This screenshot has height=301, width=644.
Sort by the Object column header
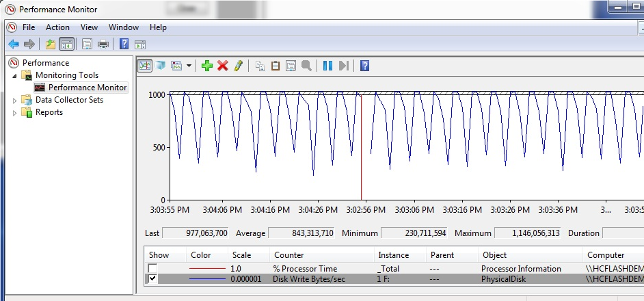pyautogui.click(x=531, y=255)
